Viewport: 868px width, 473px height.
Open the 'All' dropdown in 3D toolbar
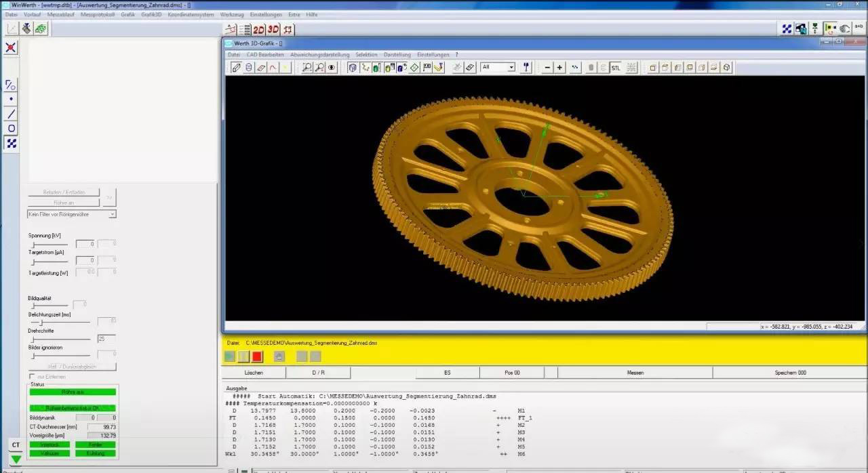(498, 67)
